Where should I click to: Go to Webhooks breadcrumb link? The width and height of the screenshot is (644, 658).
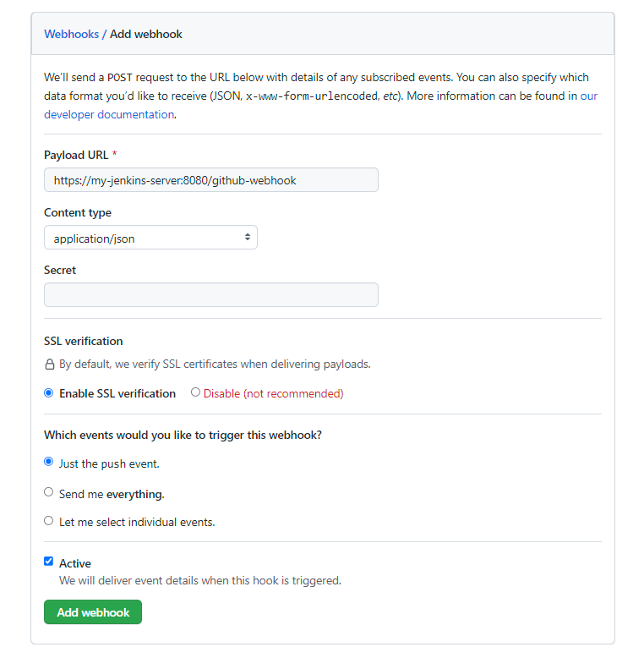71,34
